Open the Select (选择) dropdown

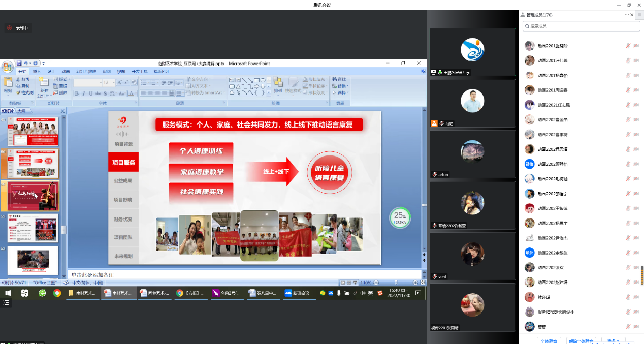tap(342, 92)
